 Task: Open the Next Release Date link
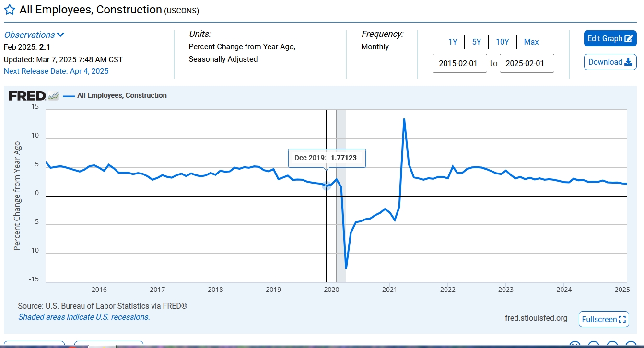(x=56, y=71)
